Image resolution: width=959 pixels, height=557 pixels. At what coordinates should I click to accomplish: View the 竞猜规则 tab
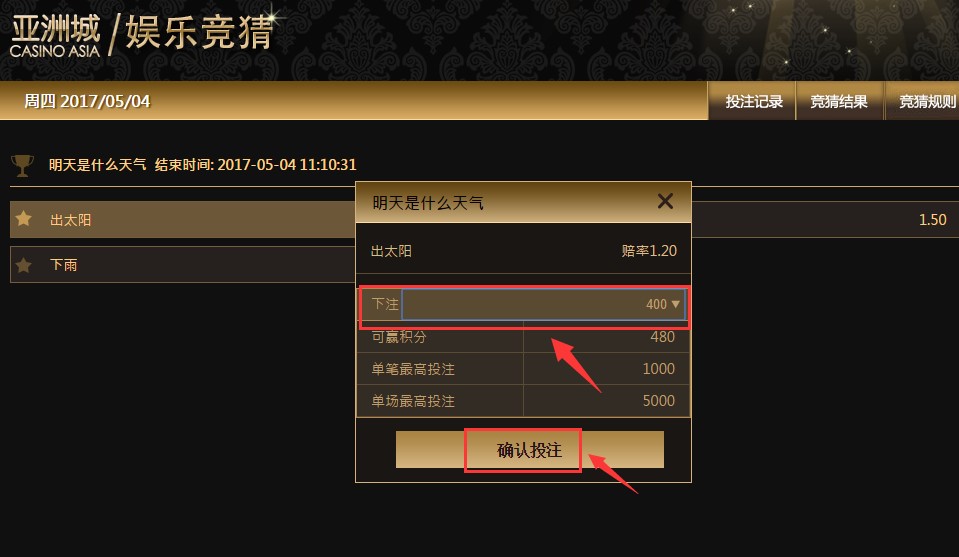click(924, 101)
